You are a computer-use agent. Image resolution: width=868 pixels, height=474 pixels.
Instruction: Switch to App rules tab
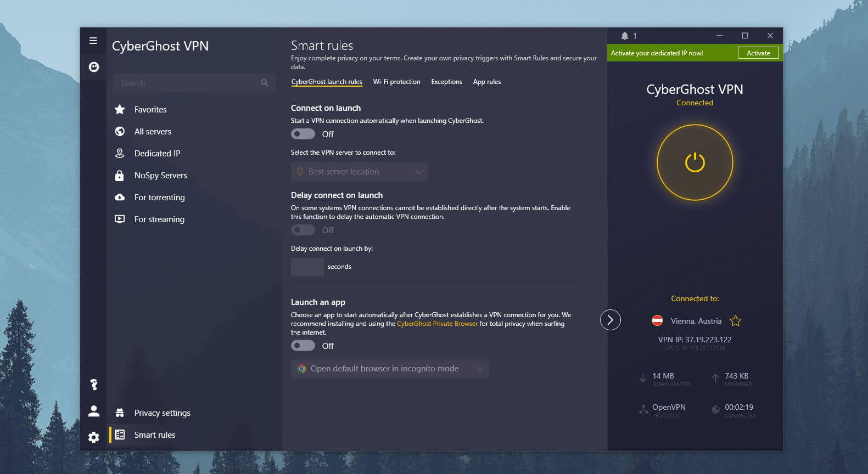487,82
